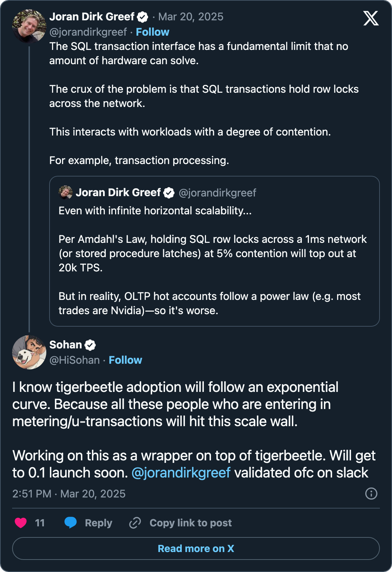Follow @HiSohan
392x572 pixels.
(x=125, y=360)
